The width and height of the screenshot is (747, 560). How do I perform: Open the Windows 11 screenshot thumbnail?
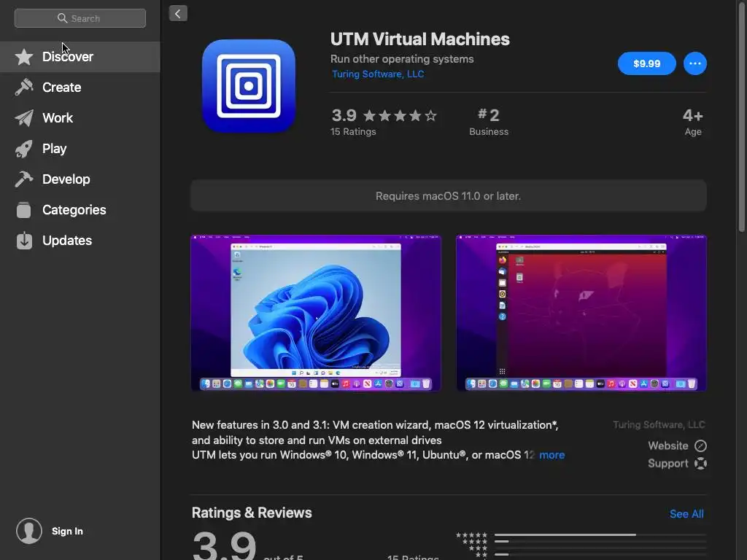click(316, 313)
